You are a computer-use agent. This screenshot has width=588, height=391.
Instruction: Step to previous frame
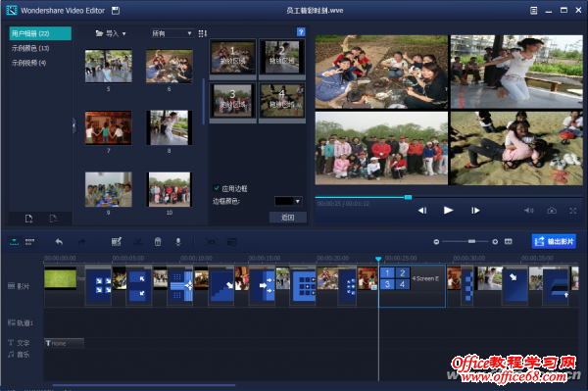coord(422,211)
